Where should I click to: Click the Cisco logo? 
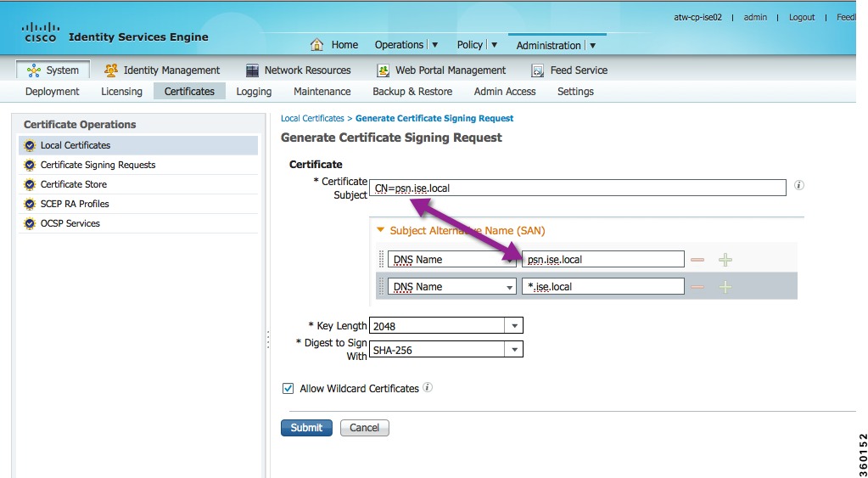(40, 32)
